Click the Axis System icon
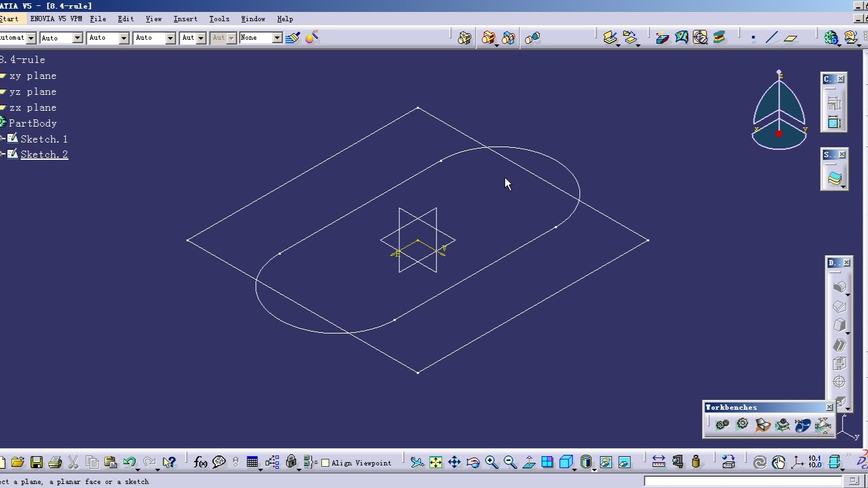Screen dimensions: 868x488 tap(796, 461)
